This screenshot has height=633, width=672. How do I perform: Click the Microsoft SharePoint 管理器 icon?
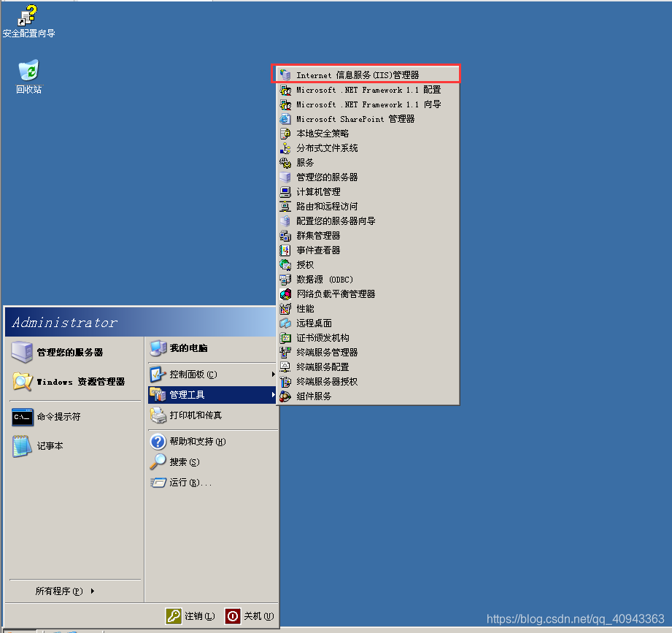[285, 119]
